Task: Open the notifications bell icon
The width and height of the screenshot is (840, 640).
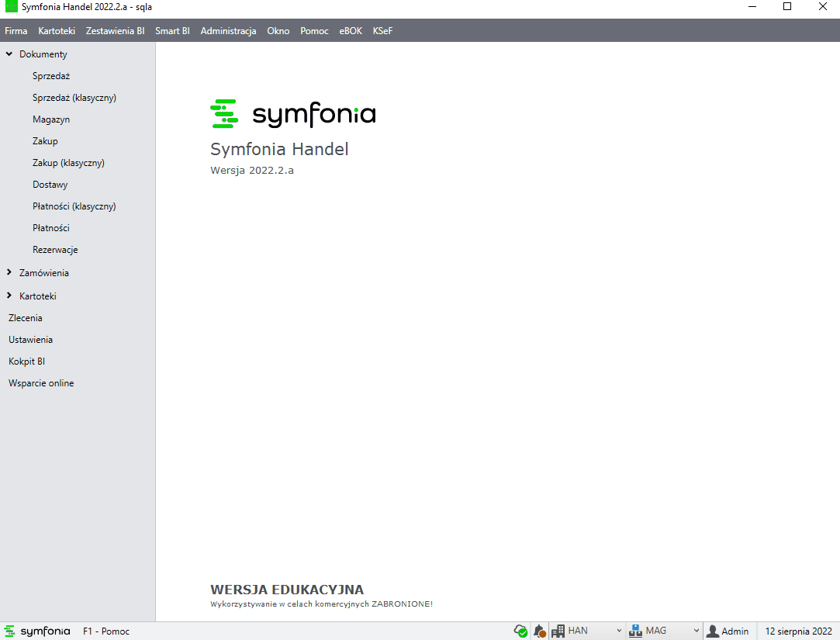Action: click(x=540, y=631)
